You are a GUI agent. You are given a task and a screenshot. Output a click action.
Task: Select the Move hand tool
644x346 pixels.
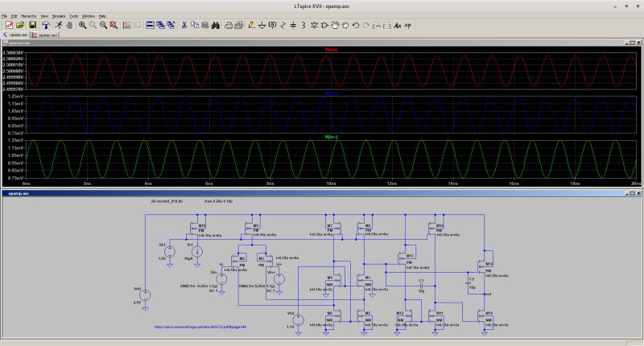335,26
